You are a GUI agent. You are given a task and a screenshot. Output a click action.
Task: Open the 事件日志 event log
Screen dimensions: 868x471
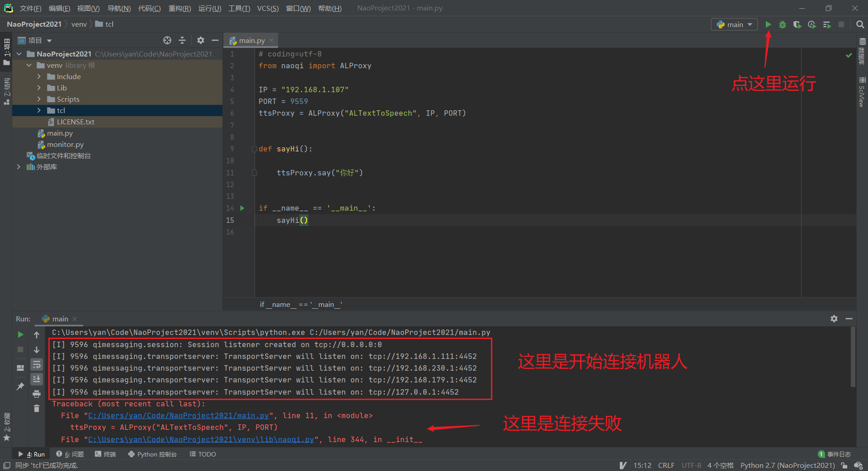click(x=835, y=454)
